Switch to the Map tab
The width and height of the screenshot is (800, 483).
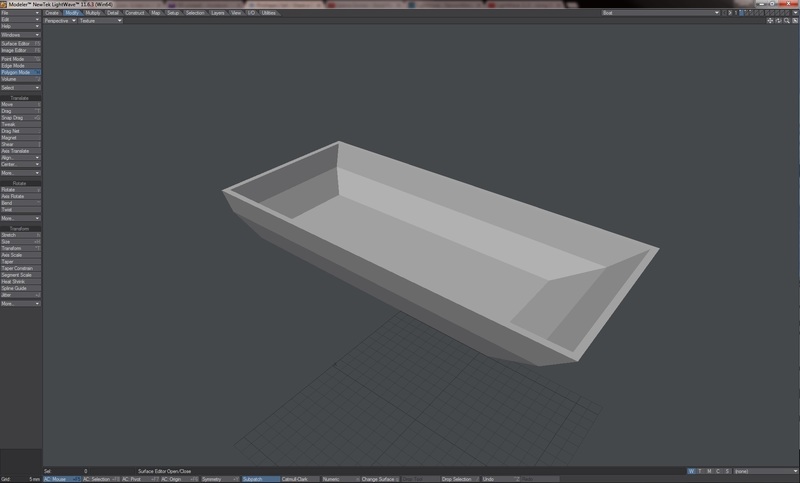coord(156,13)
